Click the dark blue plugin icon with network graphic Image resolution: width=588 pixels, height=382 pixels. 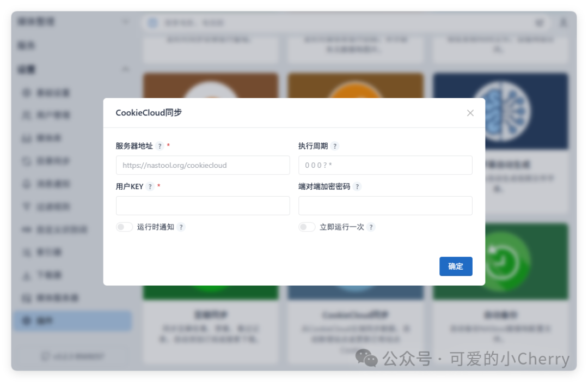(x=500, y=111)
